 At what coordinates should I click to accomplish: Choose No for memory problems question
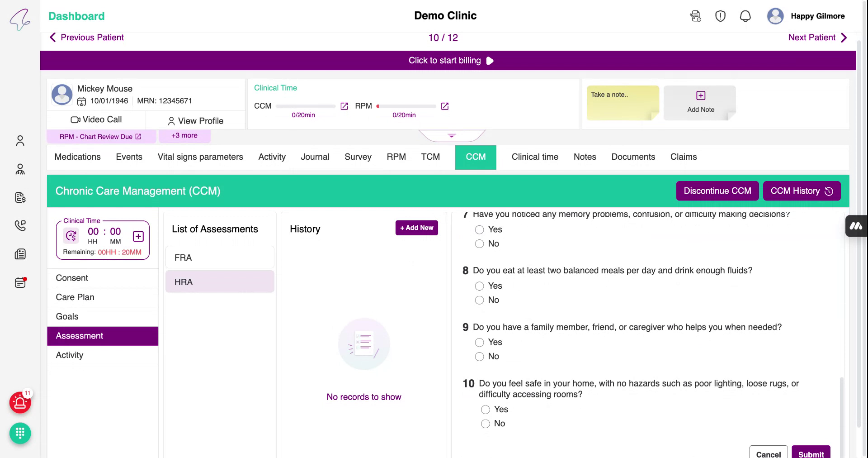point(479,243)
